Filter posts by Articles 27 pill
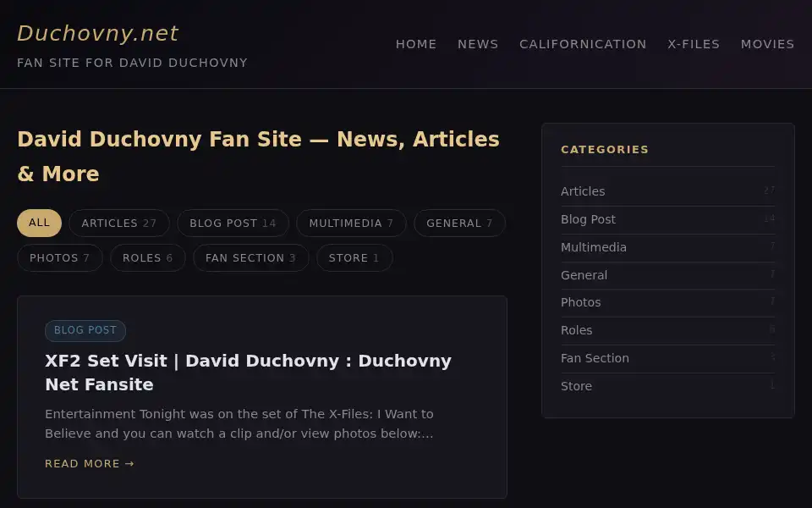Image resolution: width=812 pixels, height=508 pixels. [x=119, y=223]
